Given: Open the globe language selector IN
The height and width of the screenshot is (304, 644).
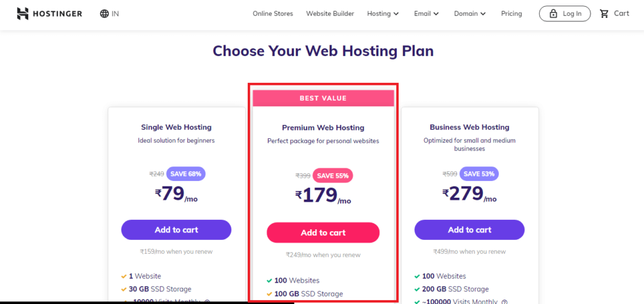Looking at the screenshot, I should click(x=109, y=14).
